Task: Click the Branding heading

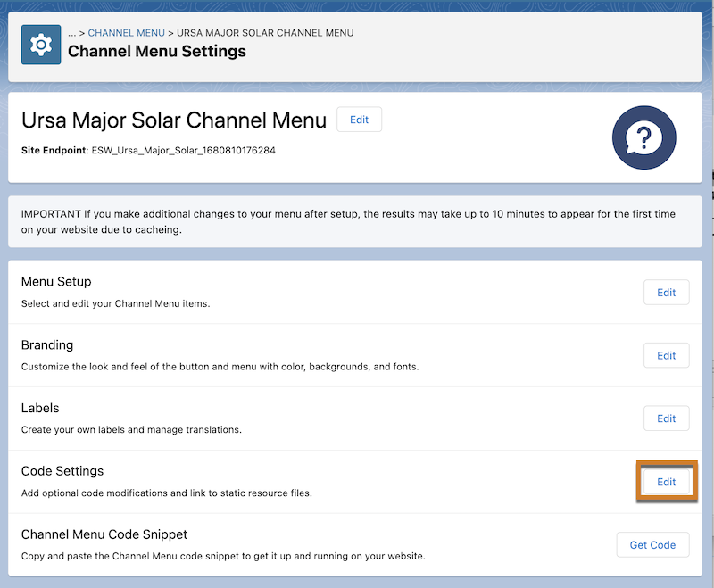Action: 47,345
